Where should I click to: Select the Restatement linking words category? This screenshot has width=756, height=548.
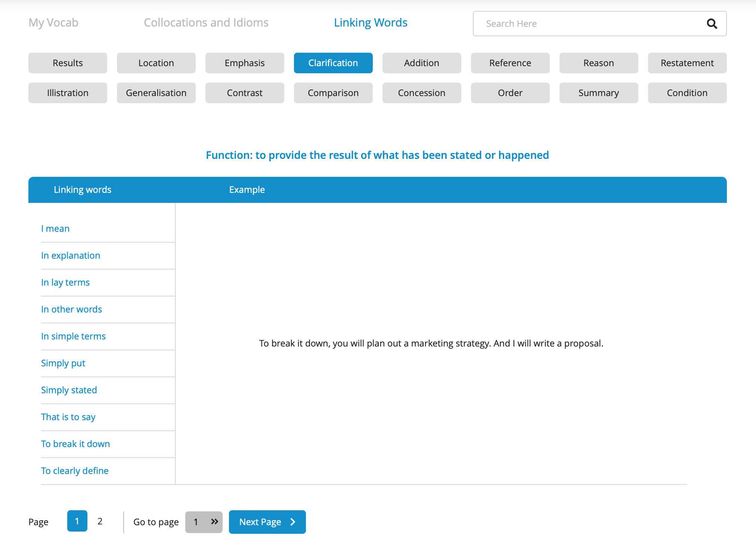[x=687, y=63]
